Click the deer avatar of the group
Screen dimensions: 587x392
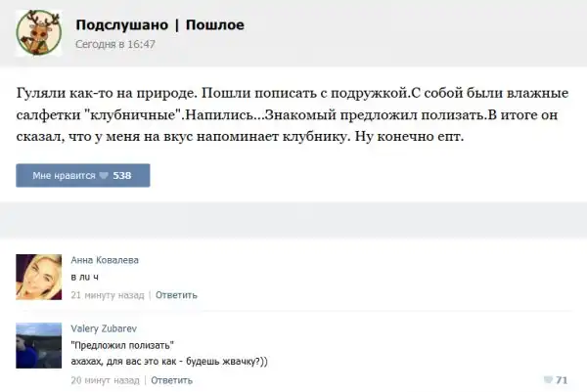(x=39, y=34)
